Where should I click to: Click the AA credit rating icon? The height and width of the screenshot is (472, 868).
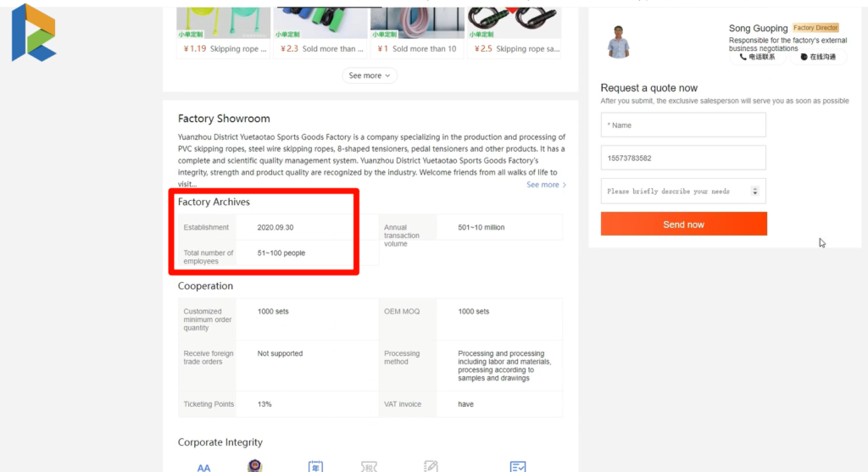click(x=203, y=467)
